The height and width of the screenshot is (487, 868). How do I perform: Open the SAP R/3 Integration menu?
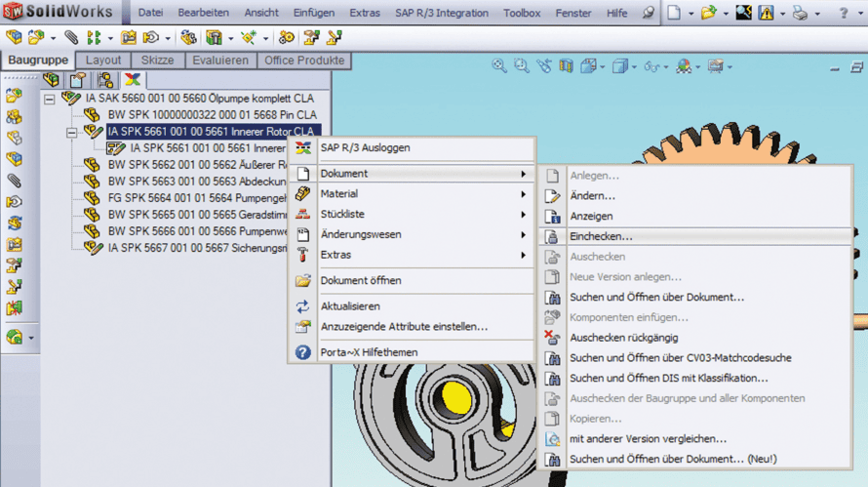[441, 13]
